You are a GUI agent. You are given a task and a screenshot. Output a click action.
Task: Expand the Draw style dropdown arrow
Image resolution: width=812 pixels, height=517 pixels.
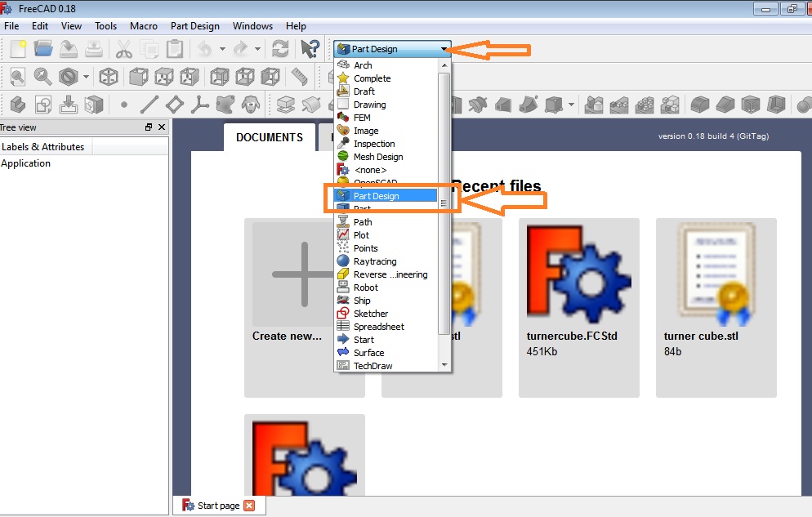click(x=86, y=77)
